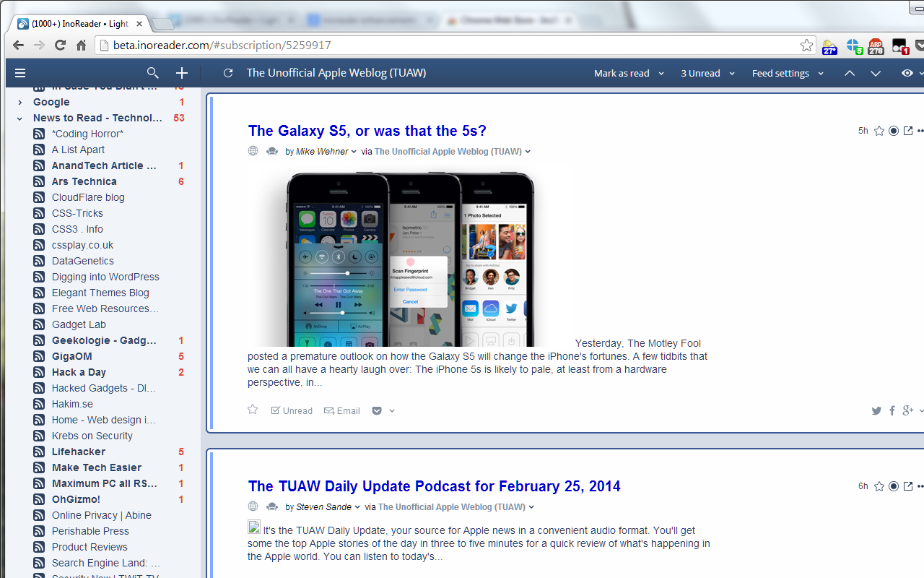Close the InoReader browser tab

(139, 24)
